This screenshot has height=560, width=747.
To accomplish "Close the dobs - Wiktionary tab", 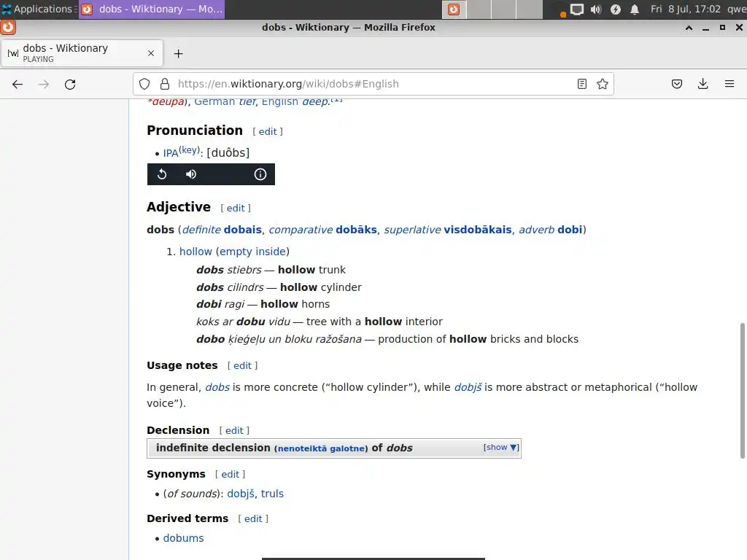I will [x=151, y=53].
